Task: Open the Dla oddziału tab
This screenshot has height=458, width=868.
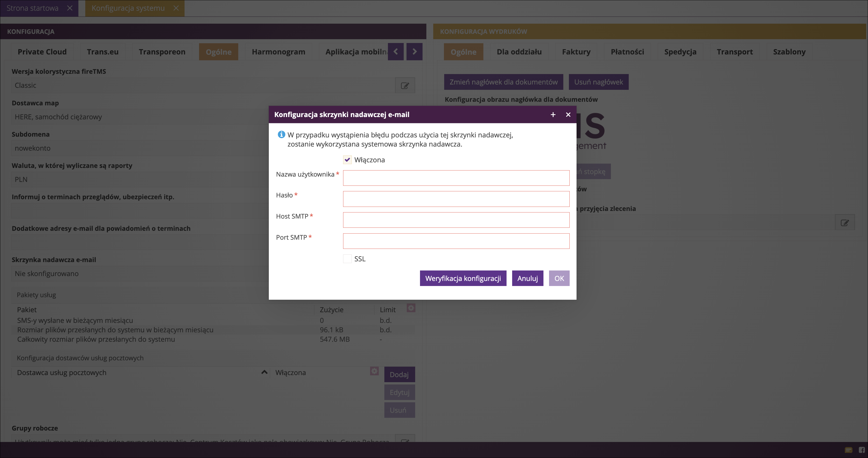Action: click(x=519, y=52)
